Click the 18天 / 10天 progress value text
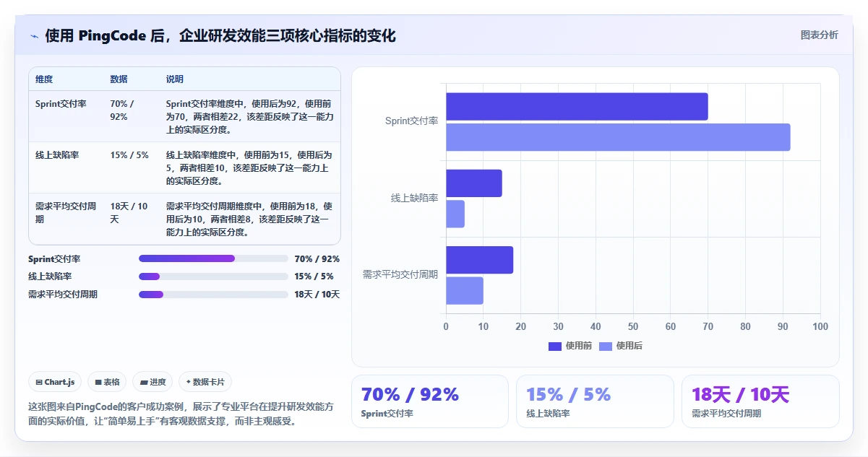Image resolution: width=868 pixels, height=457 pixels. (x=317, y=294)
